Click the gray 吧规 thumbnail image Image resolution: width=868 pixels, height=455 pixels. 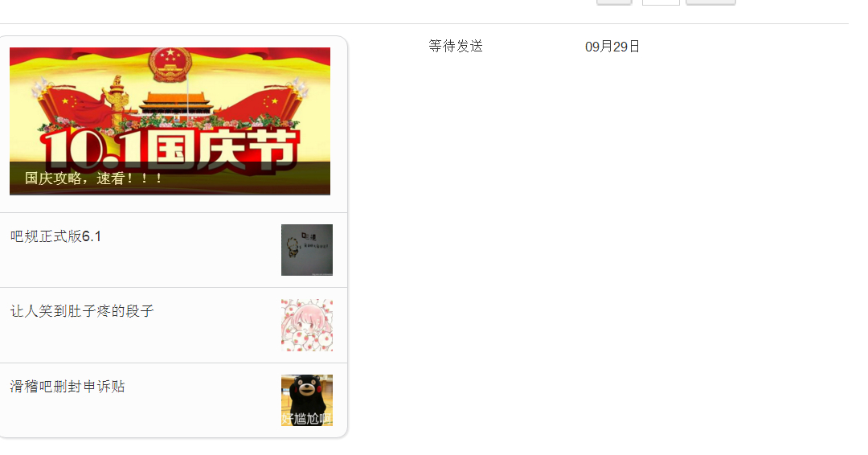[307, 250]
